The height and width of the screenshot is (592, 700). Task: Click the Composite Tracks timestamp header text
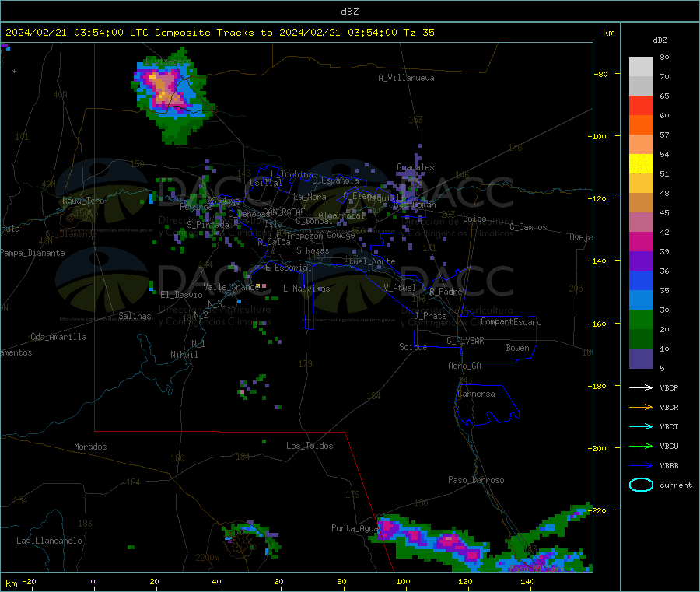[x=220, y=33]
